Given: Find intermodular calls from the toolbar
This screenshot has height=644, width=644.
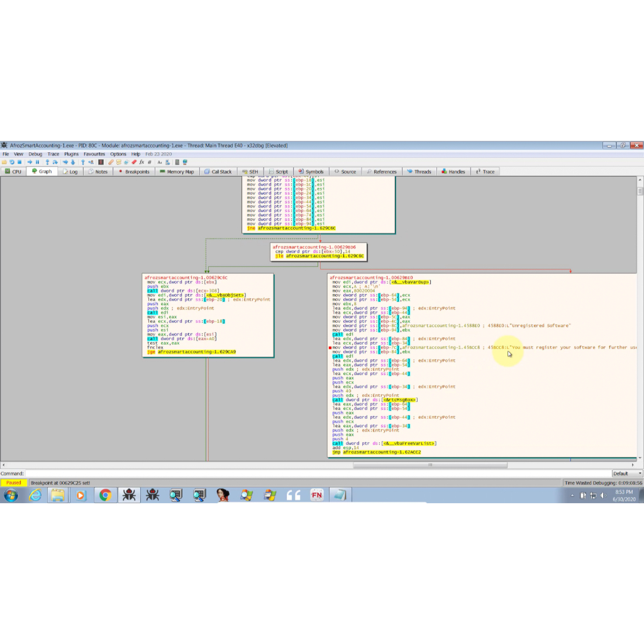Looking at the screenshot, I should click(x=167, y=162).
